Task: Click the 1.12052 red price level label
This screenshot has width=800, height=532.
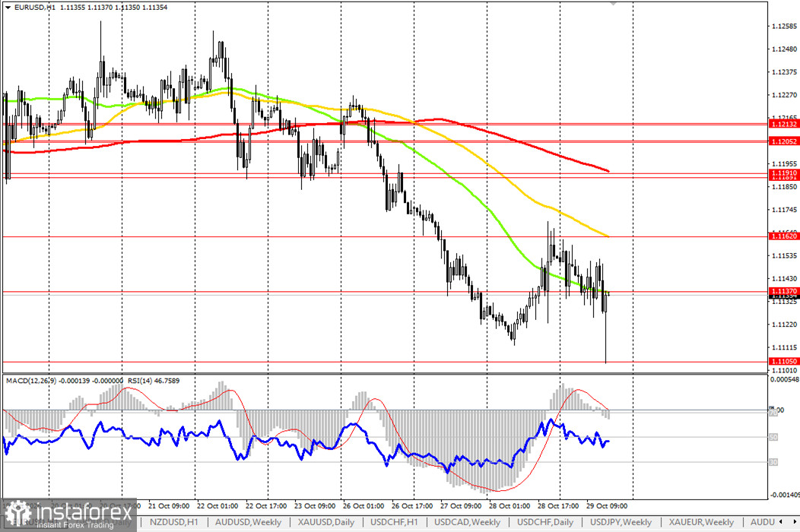Action: (783, 141)
